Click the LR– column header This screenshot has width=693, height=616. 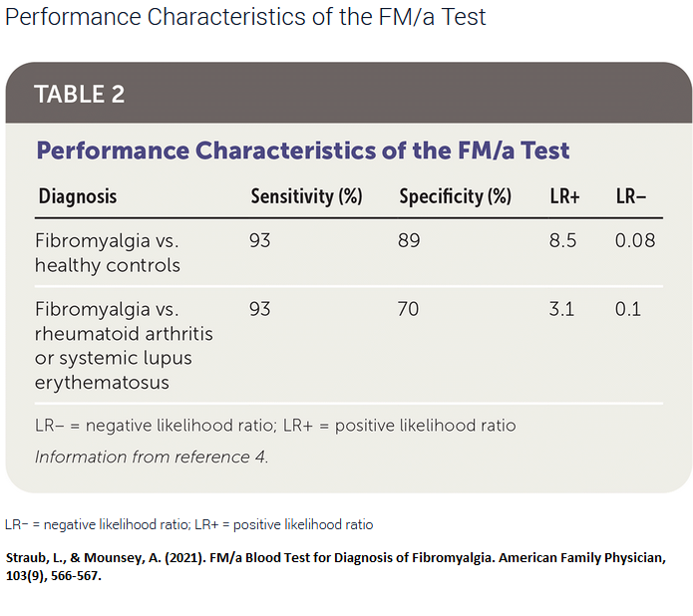tap(631, 196)
